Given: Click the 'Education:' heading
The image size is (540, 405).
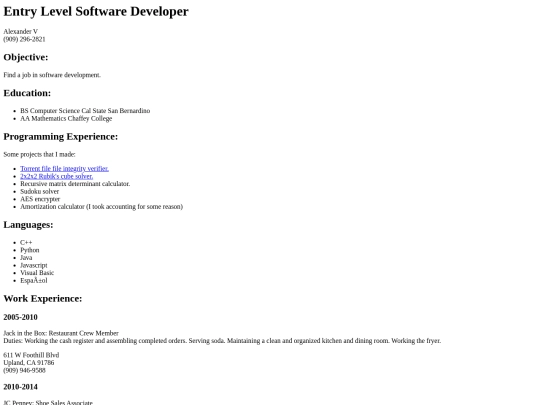Looking at the screenshot, I should pyautogui.click(x=27, y=93).
